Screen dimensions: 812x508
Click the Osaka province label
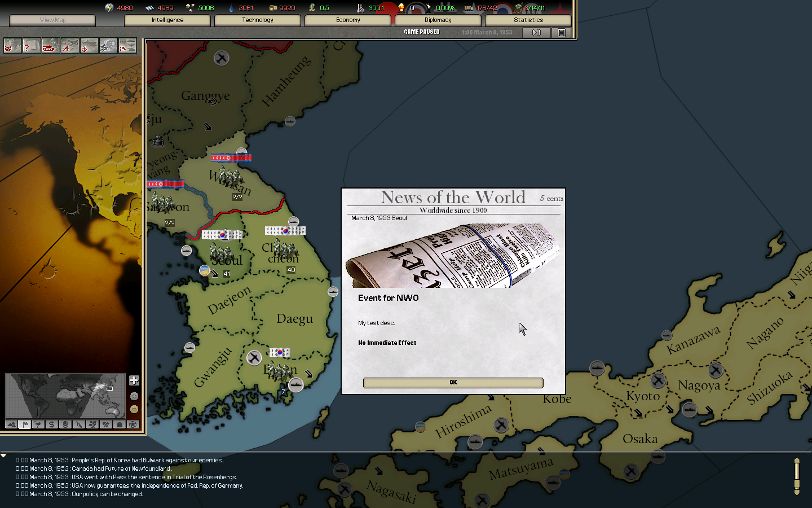click(640, 439)
